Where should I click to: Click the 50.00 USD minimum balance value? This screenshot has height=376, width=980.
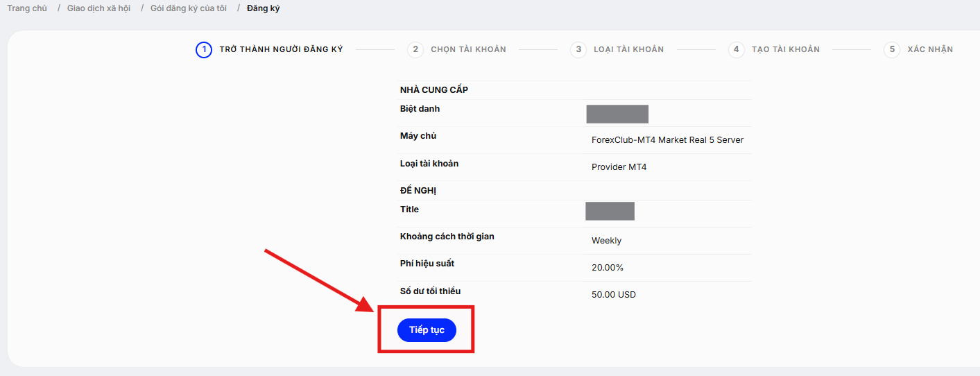[x=614, y=295]
